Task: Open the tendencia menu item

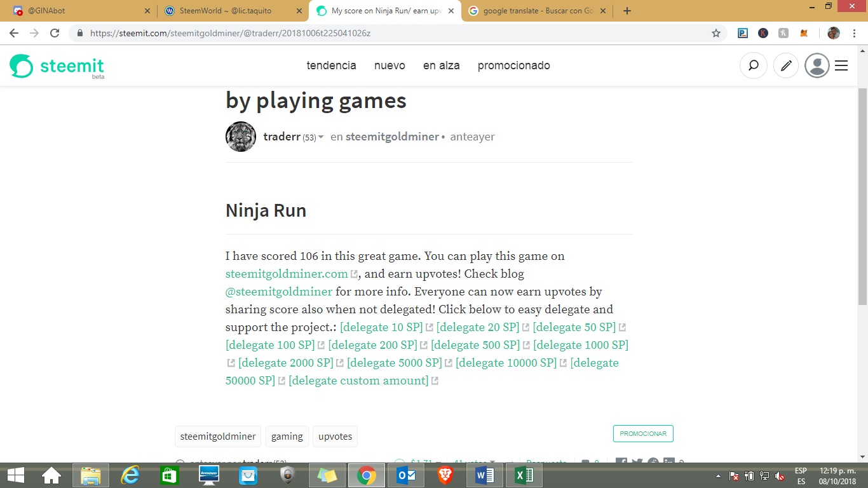Action: point(332,65)
